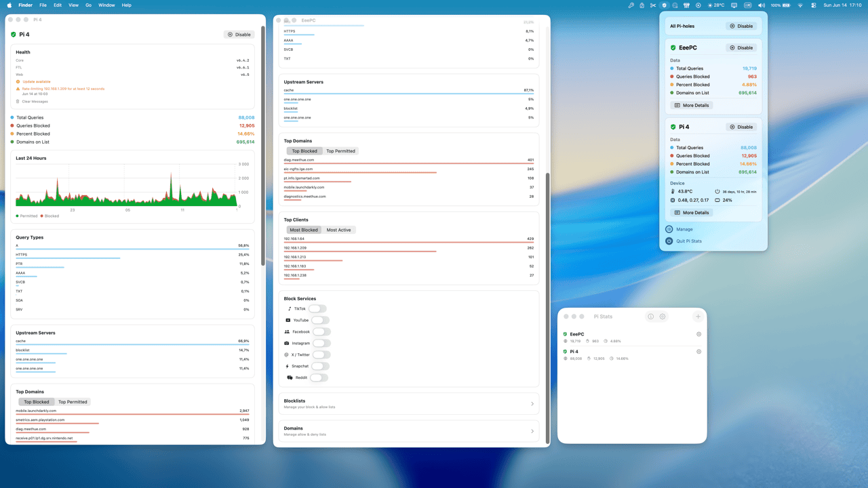868x488 pixels.
Task: Select the EeePC row in the Pi Stats window
Action: (x=632, y=337)
